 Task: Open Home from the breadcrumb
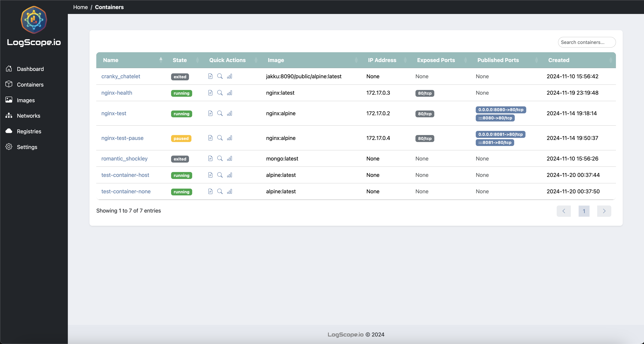pos(80,7)
